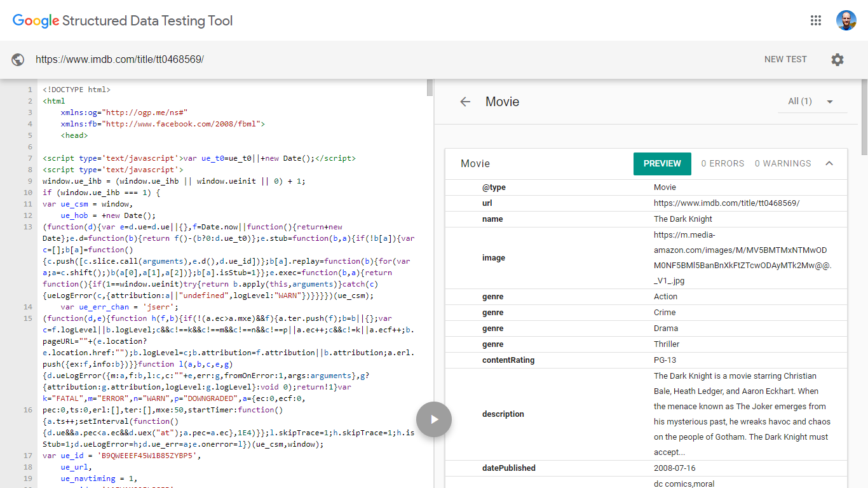Screen dimensions: 868x488
Task: Click the green PREVIEW button
Action: point(662,163)
